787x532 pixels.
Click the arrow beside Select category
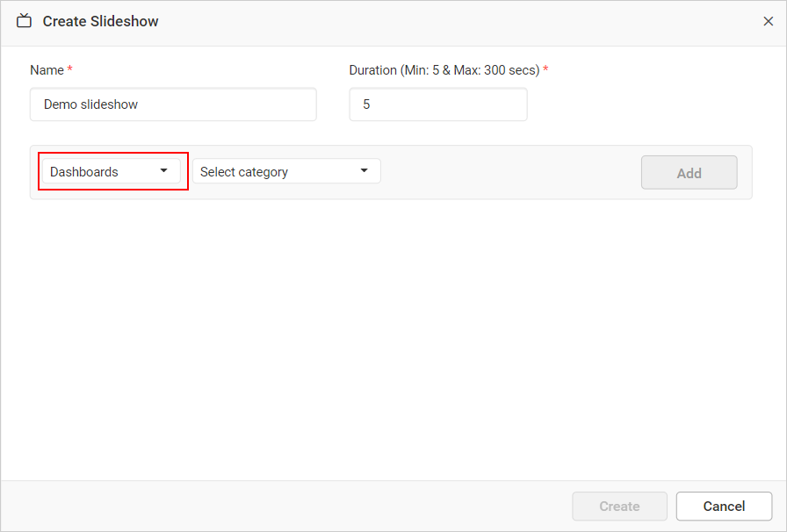(364, 170)
